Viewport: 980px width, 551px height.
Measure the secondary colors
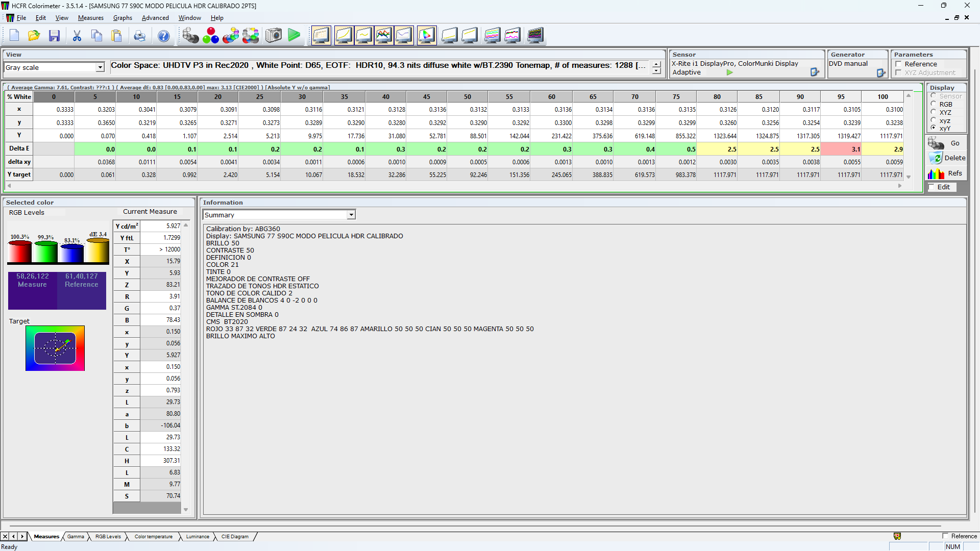coord(230,35)
